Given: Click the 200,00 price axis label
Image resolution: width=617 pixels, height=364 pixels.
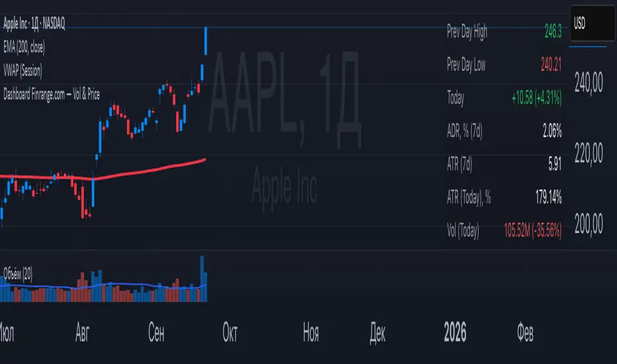Looking at the screenshot, I should click(589, 224).
